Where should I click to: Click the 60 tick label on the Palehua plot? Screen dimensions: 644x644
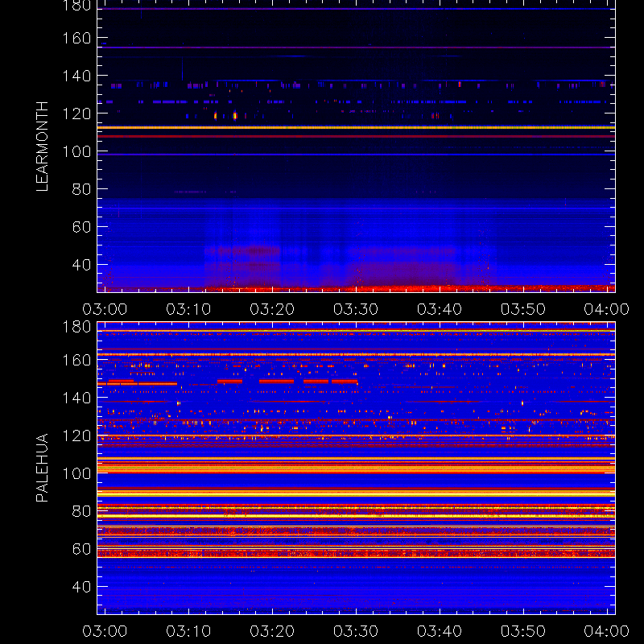click(x=81, y=549)
